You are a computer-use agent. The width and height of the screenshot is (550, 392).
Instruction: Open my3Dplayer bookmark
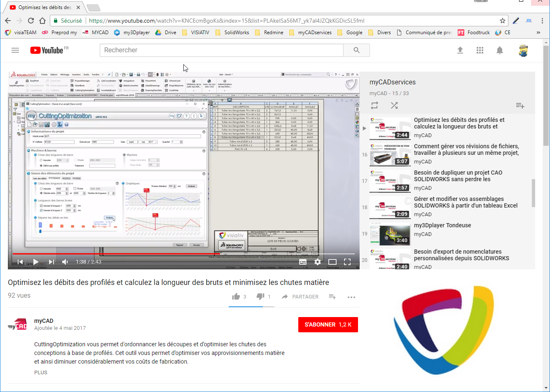tap(132, 32)
